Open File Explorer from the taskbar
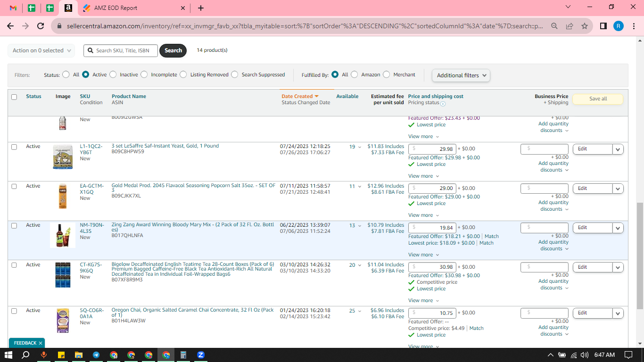 click(x=79, y=355)
